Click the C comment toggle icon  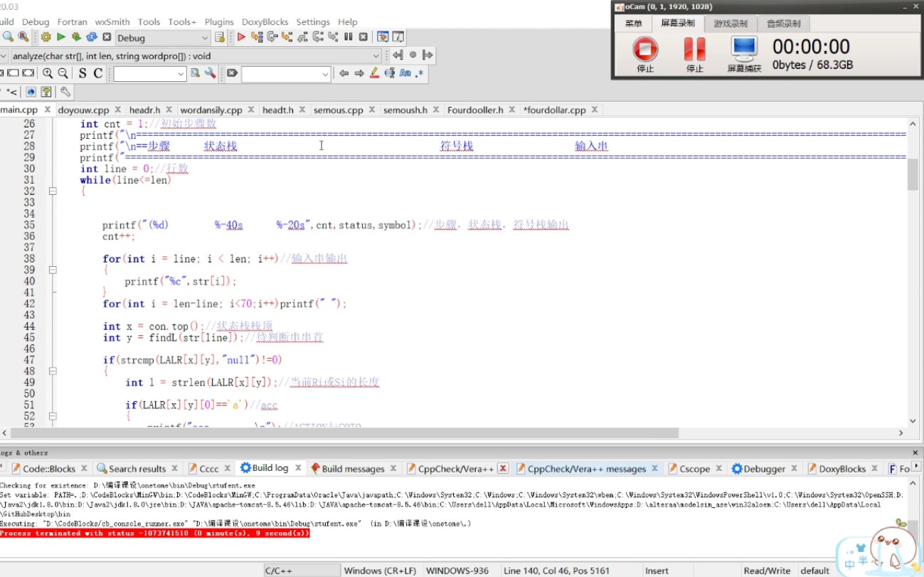click(97, 73)
